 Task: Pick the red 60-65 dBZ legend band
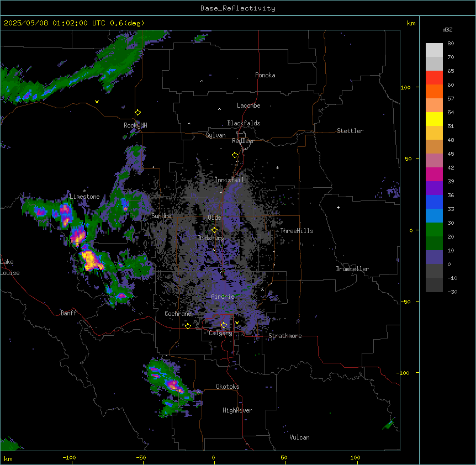(x=434, y=78)
